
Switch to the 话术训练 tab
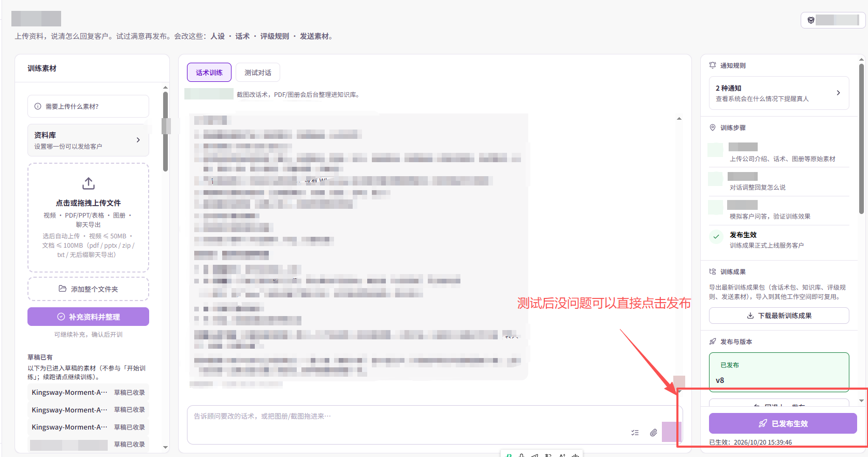tap(209, 73)
